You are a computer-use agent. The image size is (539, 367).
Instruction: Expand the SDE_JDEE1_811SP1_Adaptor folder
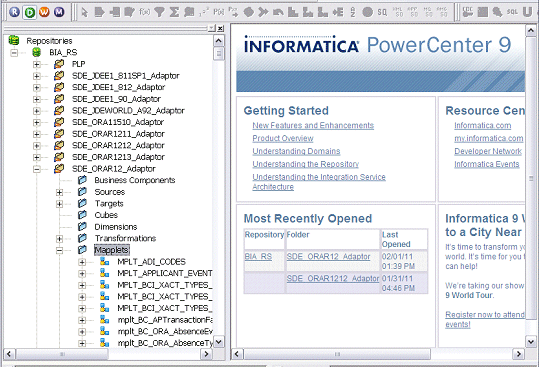[x=37, y=76]
